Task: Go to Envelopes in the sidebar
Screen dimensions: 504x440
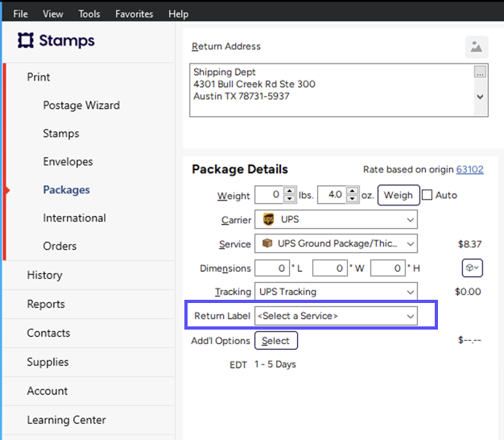Action: click(x=68, y=161)
